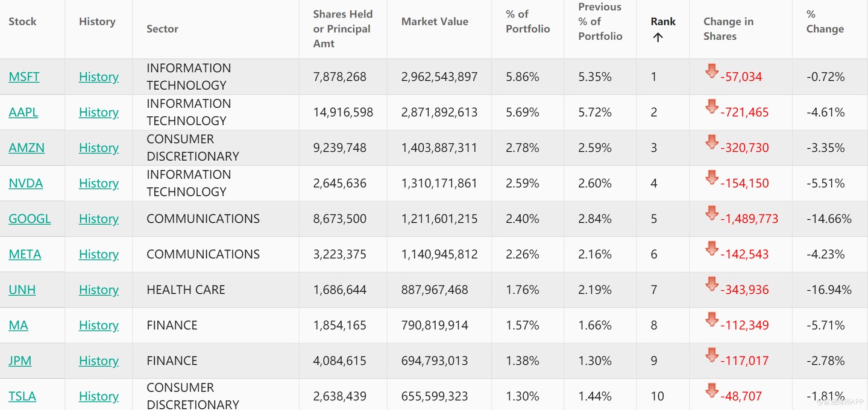Sort by Previous % of Portfolio header

tap(600, 22)
